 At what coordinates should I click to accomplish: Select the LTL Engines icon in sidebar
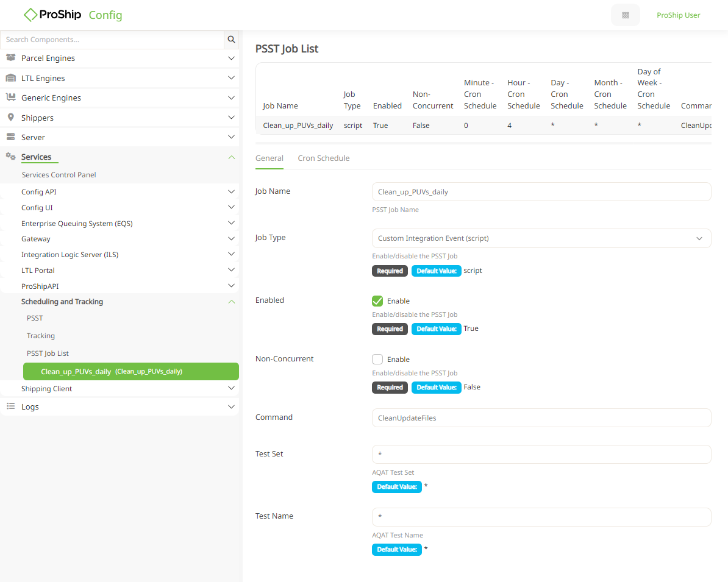(x=11, y=78)
